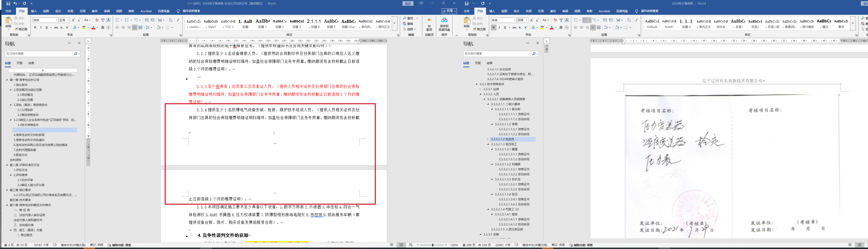
Task: Click the 登录 login button in title bar
Action: [x=408, y=3]
